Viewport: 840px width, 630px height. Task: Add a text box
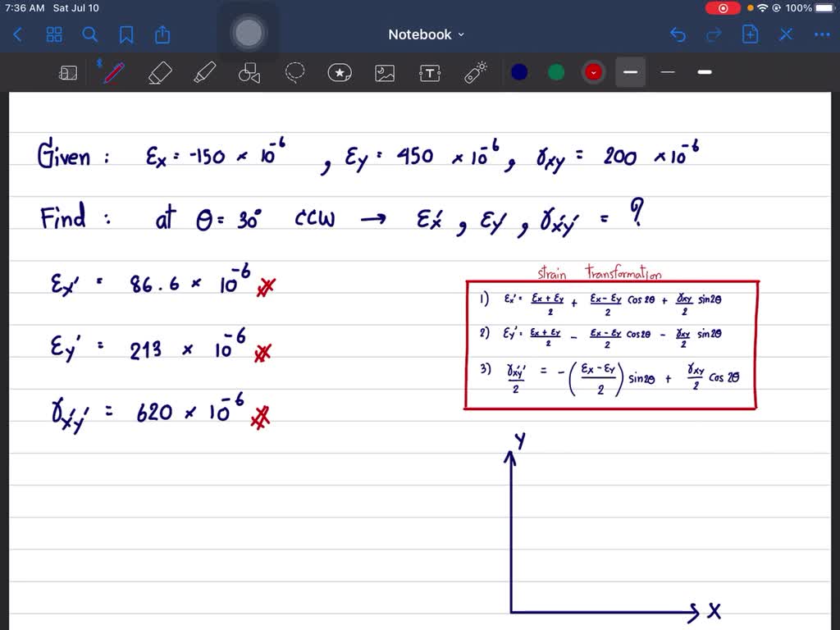(429, 72)
